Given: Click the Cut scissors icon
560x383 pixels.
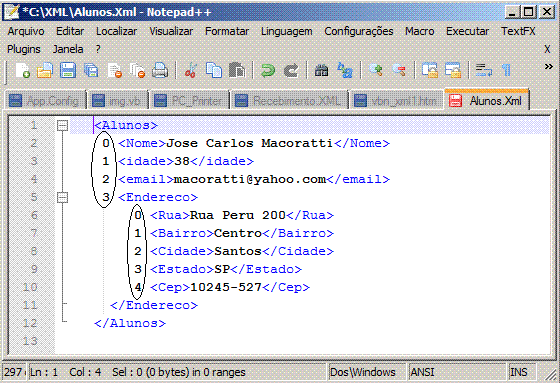Looking at the screenshot, I should tap(191, 70).
